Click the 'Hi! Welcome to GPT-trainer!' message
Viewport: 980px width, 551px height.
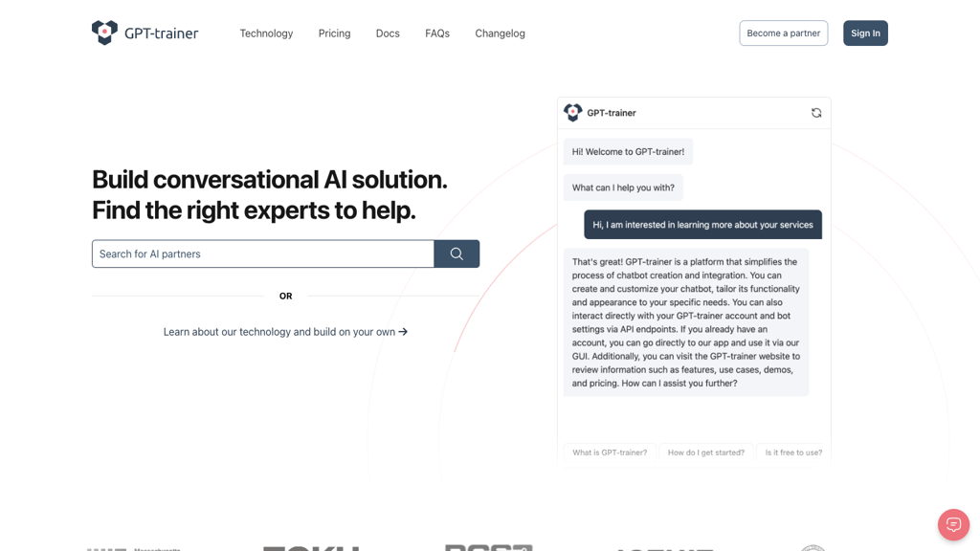pos(628,152)
